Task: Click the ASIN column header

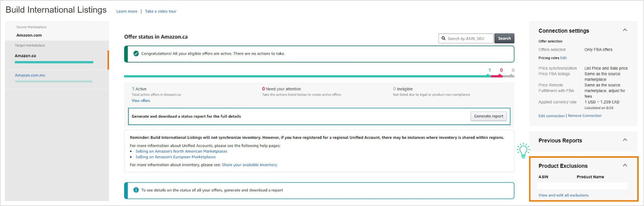Action: point(543,177)
